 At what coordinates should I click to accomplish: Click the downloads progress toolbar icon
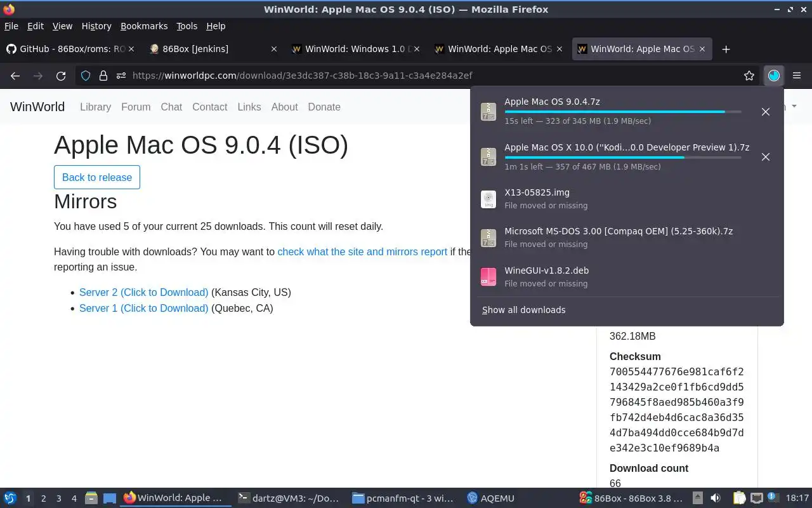773,76
